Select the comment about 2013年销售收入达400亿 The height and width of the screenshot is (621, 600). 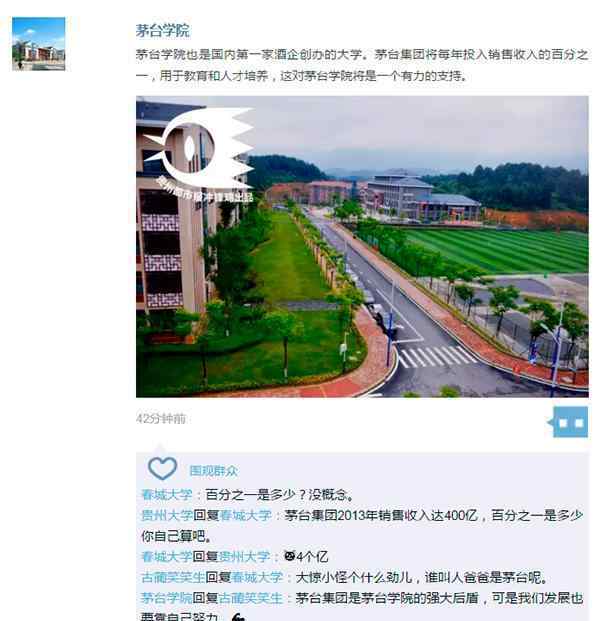coord(362,526)
